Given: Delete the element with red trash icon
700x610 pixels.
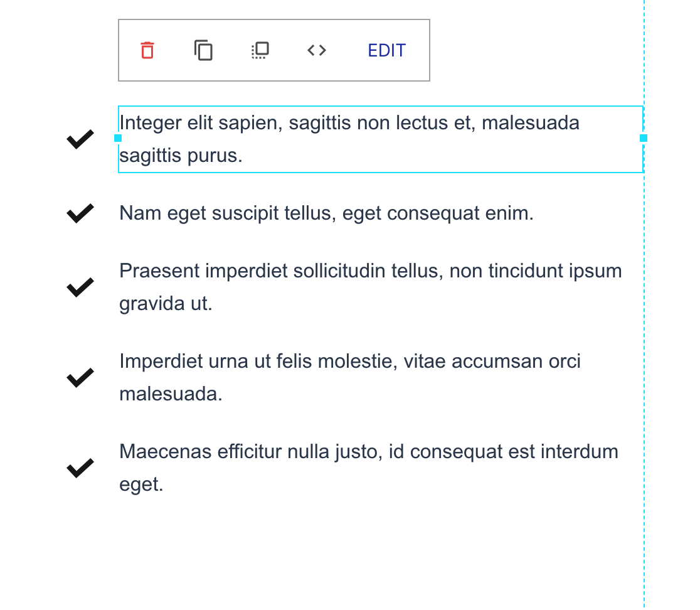Looking at the screenshot, I should (x=147, y=50).
